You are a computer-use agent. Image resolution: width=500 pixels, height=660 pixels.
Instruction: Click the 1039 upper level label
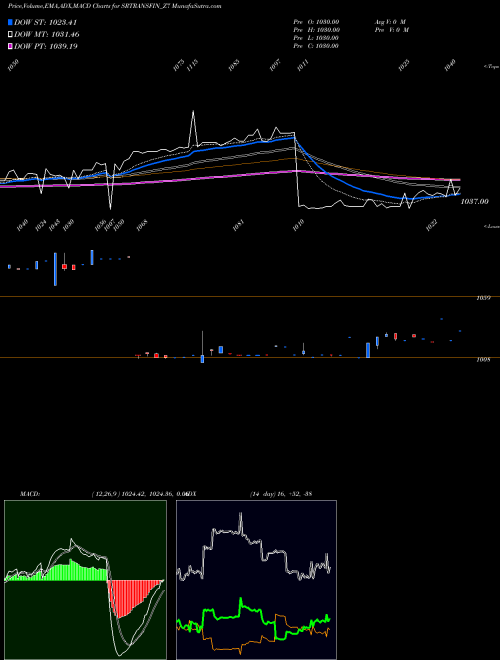click(483, 298)
